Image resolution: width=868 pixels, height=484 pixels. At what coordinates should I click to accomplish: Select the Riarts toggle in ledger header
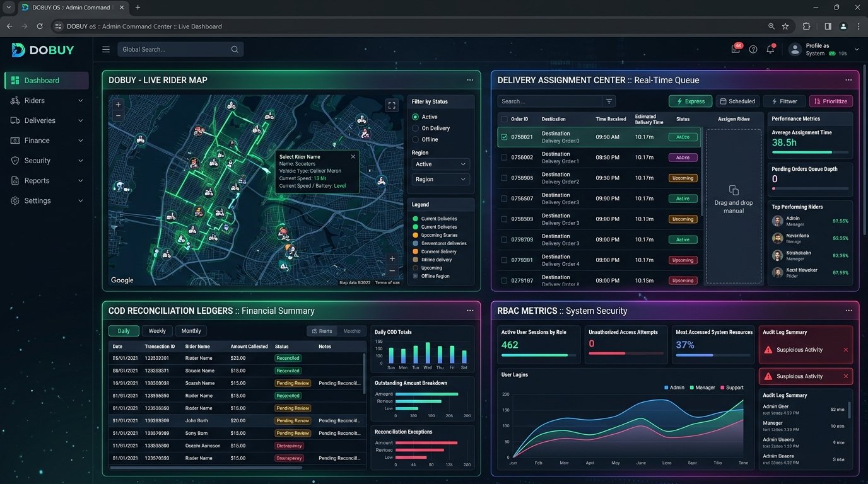point(322,331)
